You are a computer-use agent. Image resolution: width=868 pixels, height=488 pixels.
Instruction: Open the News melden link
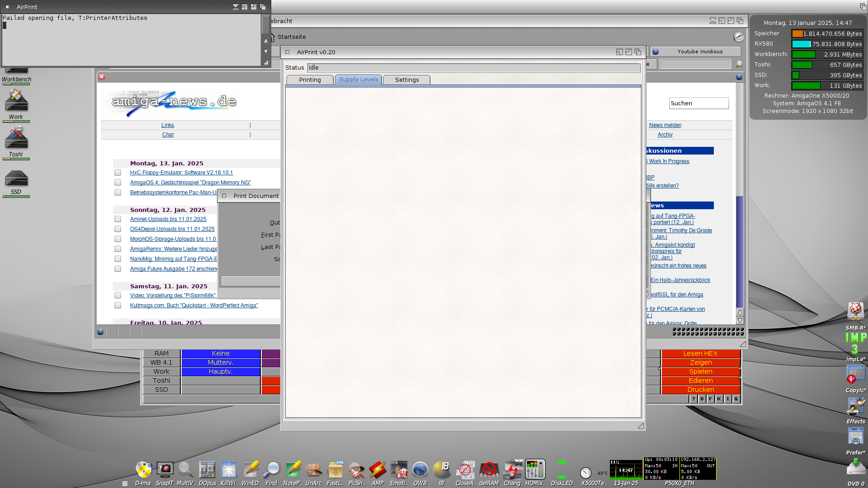pos(665,125)
